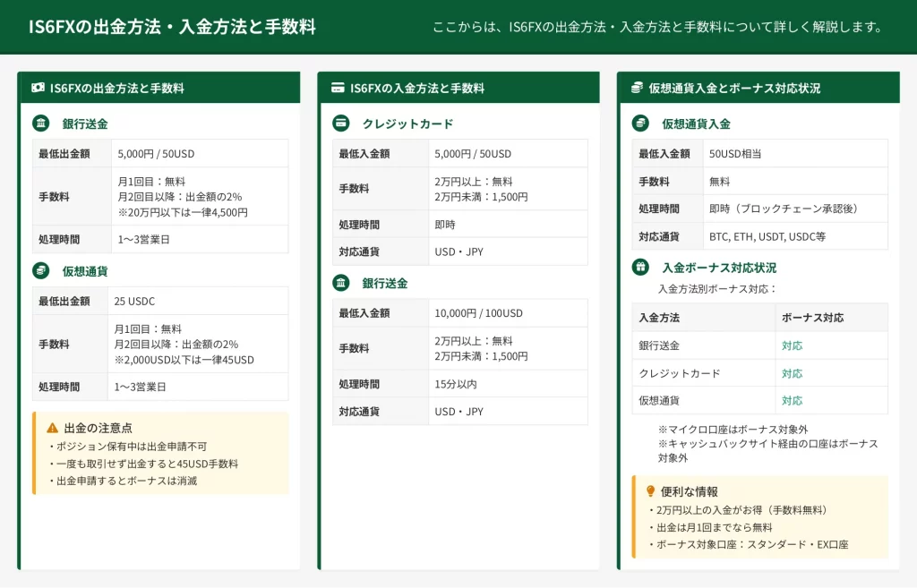Click the credit card icon beside クレジットカード

click(340, 124)
